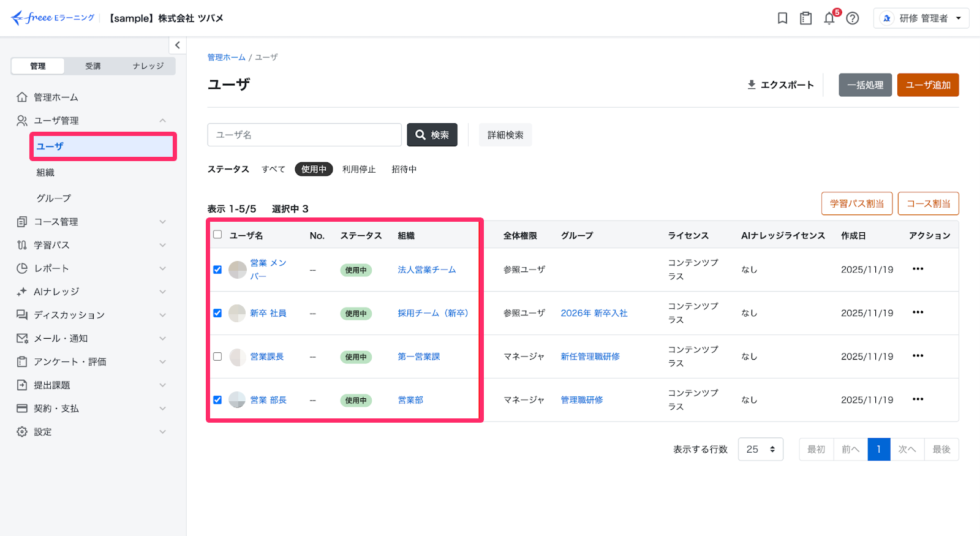Click the AIナレッジ sparkle icon in sidebar
980x536 pixels.
pos(22,292)
